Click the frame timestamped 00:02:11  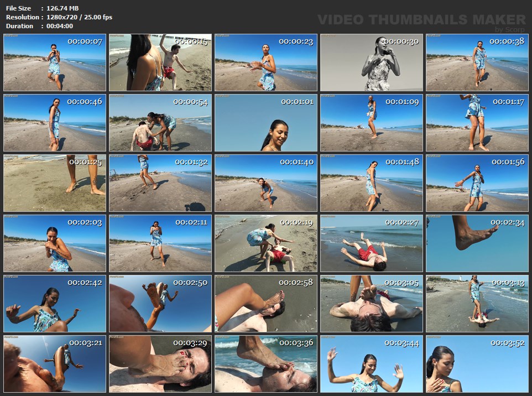click(160, 243)
